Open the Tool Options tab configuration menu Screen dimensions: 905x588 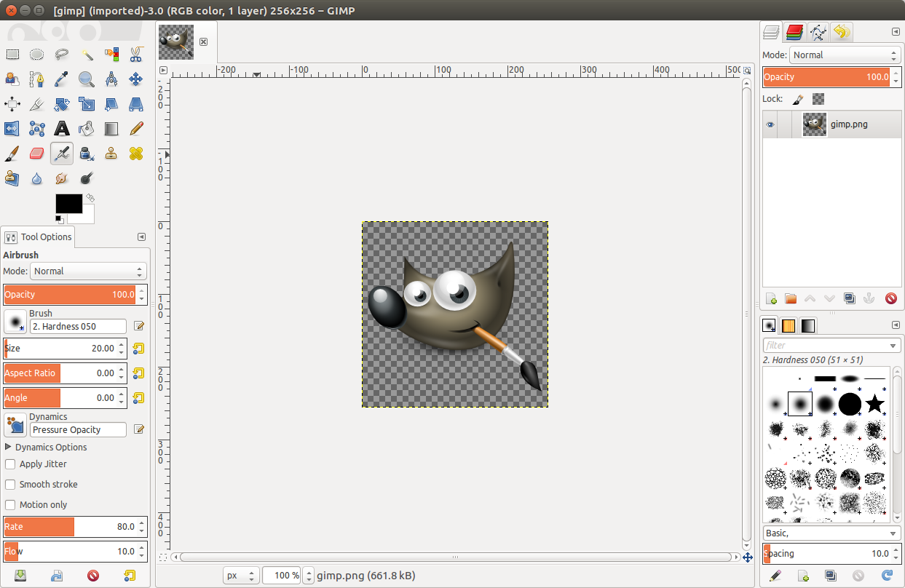pyautogui.click(x=141, y=237)
